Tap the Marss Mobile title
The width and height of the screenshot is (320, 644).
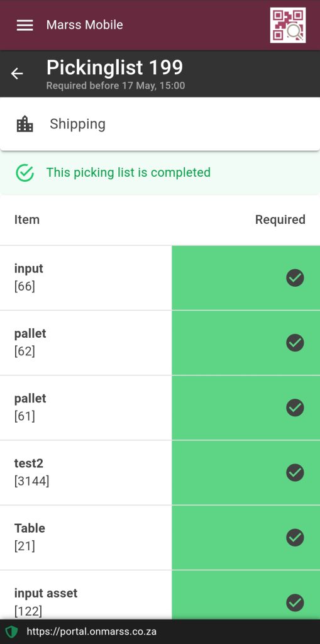coord(85,25)
